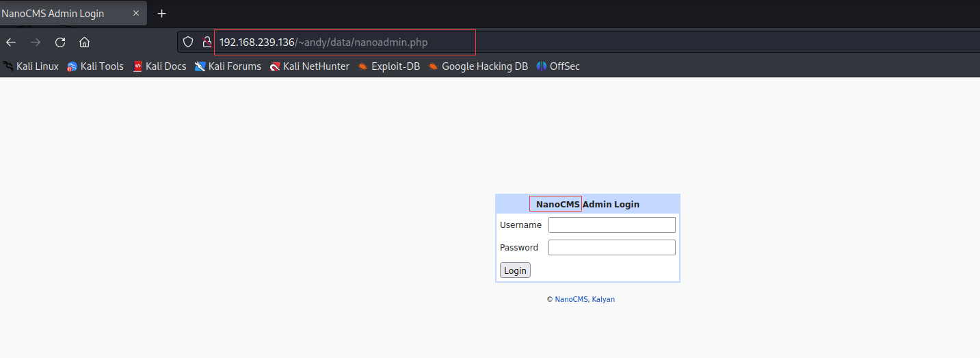Open the Kali Tools bookmark
Viewport: 980px width, 358px height.
point(96,66)
